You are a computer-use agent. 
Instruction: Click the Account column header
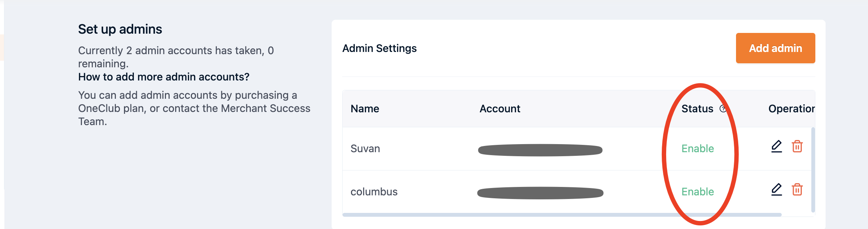pyautogui.click(x=500, y=109)
